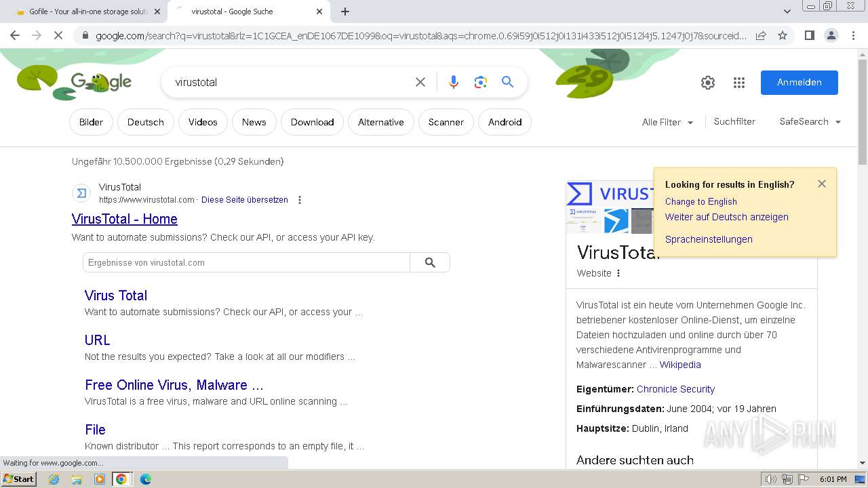
Task: Open the File sitelink
Action: 96,430
